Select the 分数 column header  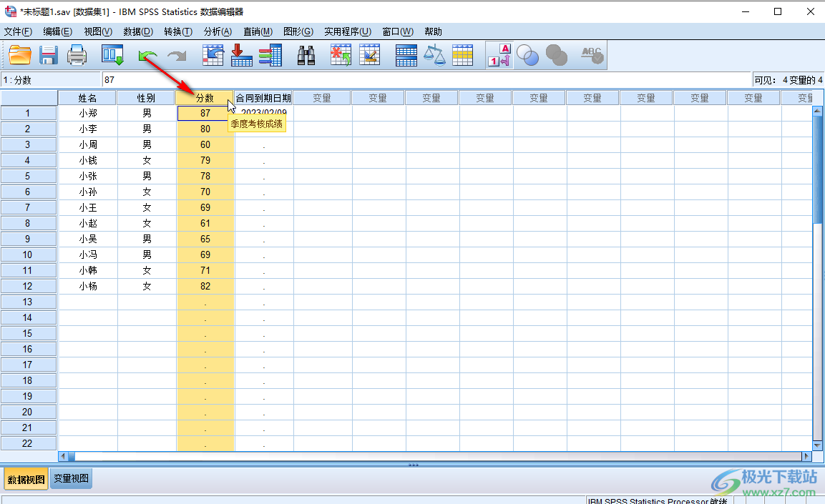click(205, 98)
